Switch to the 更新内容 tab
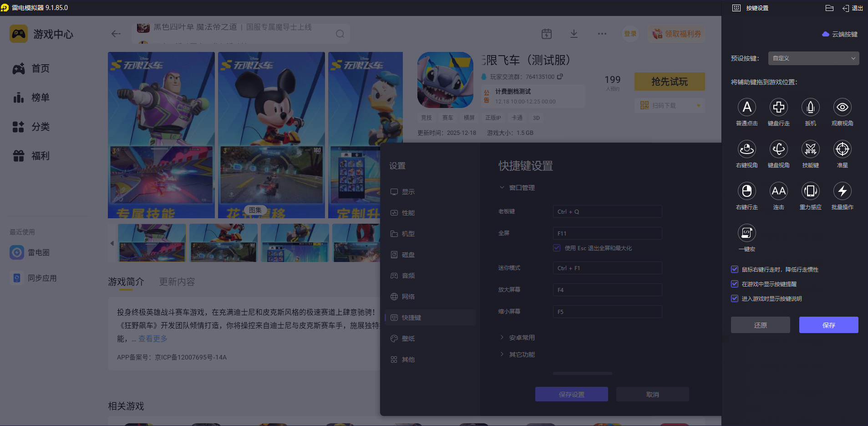This screenshot has height=426, width=868. pyautogui.click(x=177, y=282)
